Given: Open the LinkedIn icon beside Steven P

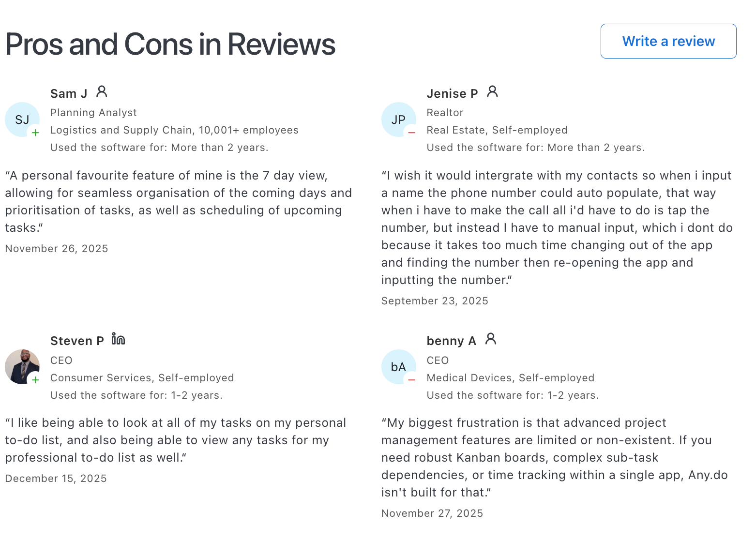Looking at the screenshot, I should pyautogui.click(x=118, y=339).
